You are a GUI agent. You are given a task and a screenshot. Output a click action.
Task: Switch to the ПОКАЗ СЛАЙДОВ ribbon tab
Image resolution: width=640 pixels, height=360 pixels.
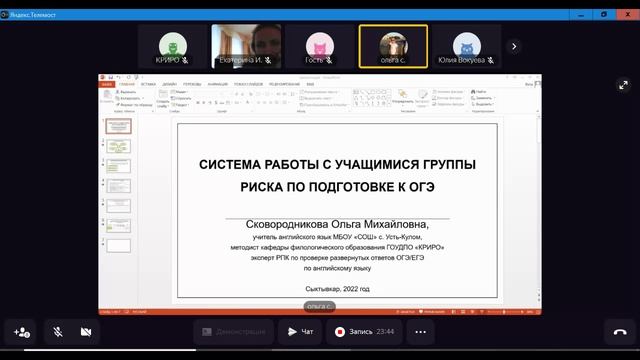pyautogui.click(x=248, y=84)
